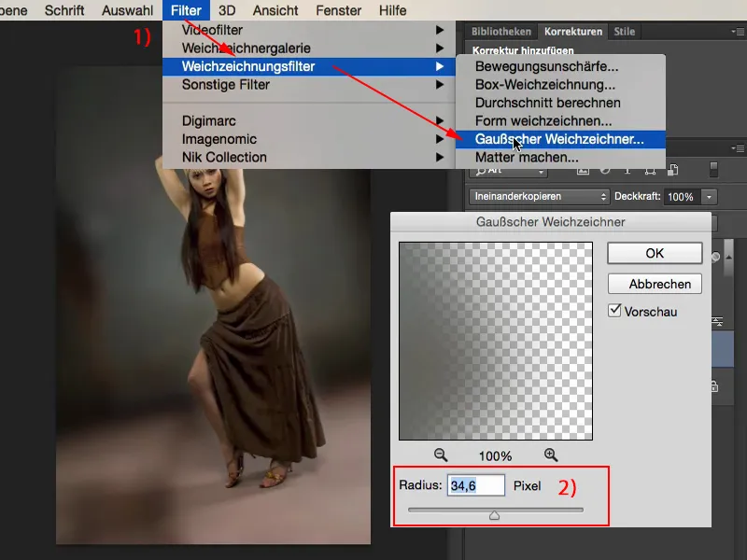Viewport: 747px width, 560px height.
Task: Select Gaußscher Weichzeichner... in the submenu
Action: [x=560, y=139]
